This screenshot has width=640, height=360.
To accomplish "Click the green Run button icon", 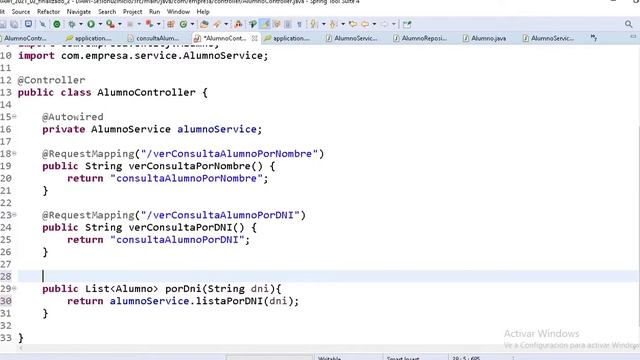I will pyautogui.click(x=91, y=24).
